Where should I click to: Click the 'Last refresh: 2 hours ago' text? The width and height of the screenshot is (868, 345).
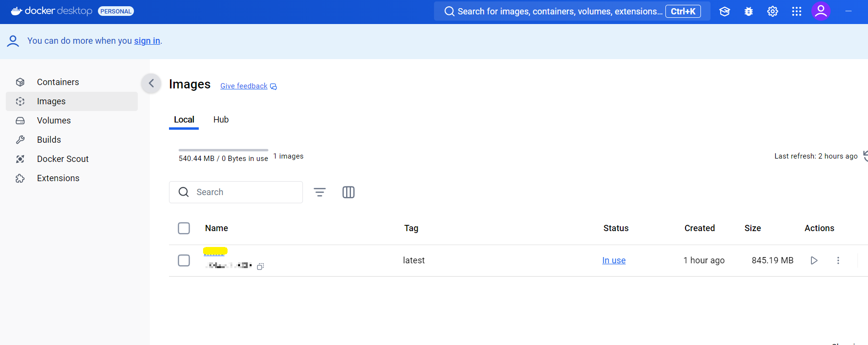(x=816, y=156)
